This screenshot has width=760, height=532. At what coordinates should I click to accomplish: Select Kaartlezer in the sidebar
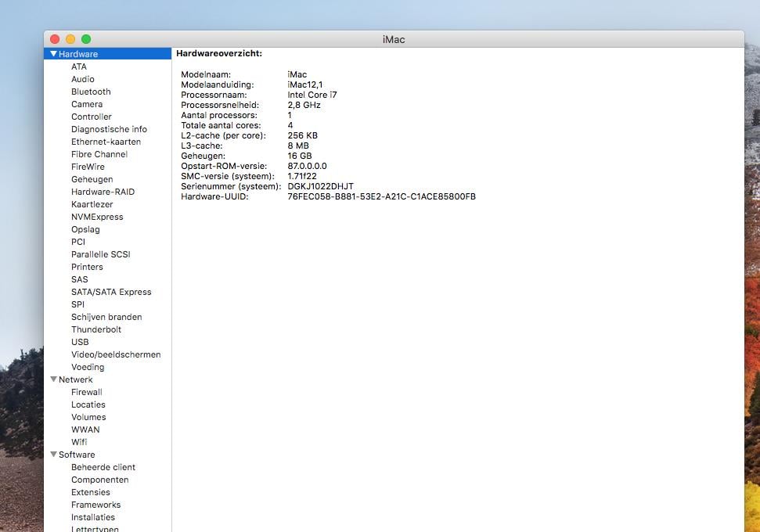coord(92,204)
